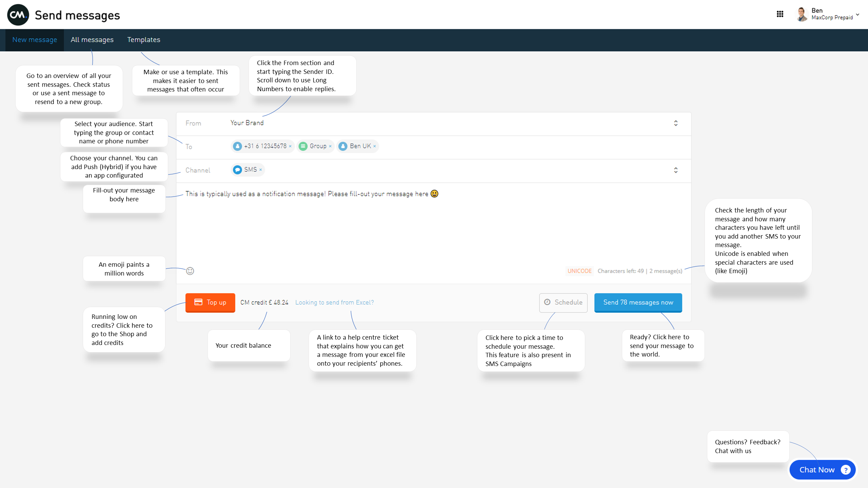Open the Templates tab
The width and height of the screenshot is (868, 488).
coord(143,40)
